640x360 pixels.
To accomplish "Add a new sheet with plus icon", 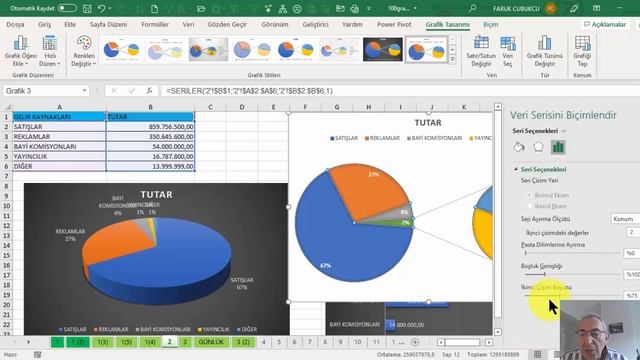I will click(415, 342).
